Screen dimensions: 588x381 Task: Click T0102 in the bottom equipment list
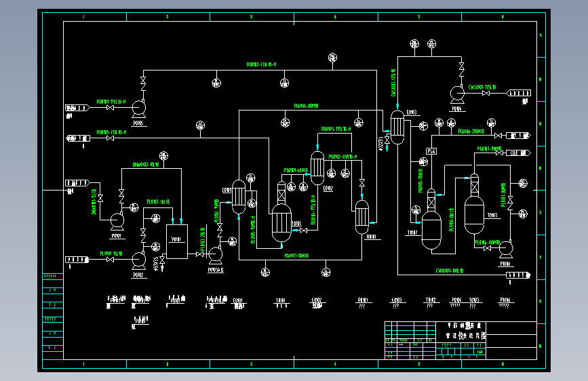tap(431, 300)
